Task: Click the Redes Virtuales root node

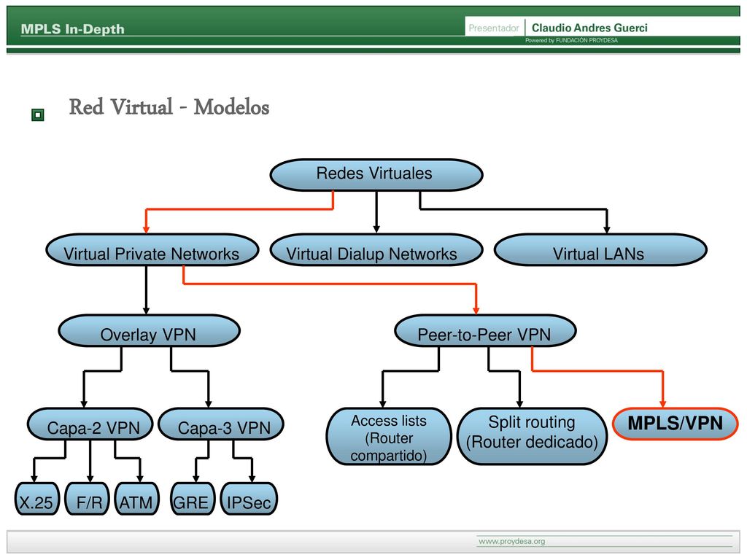Action: [376, 175]
